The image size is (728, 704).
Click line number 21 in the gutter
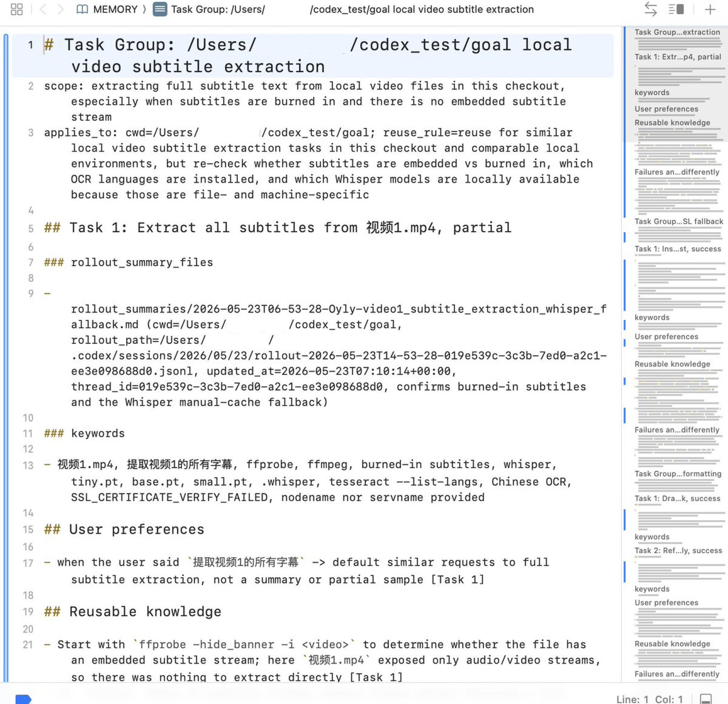click(x=28, y=645)
